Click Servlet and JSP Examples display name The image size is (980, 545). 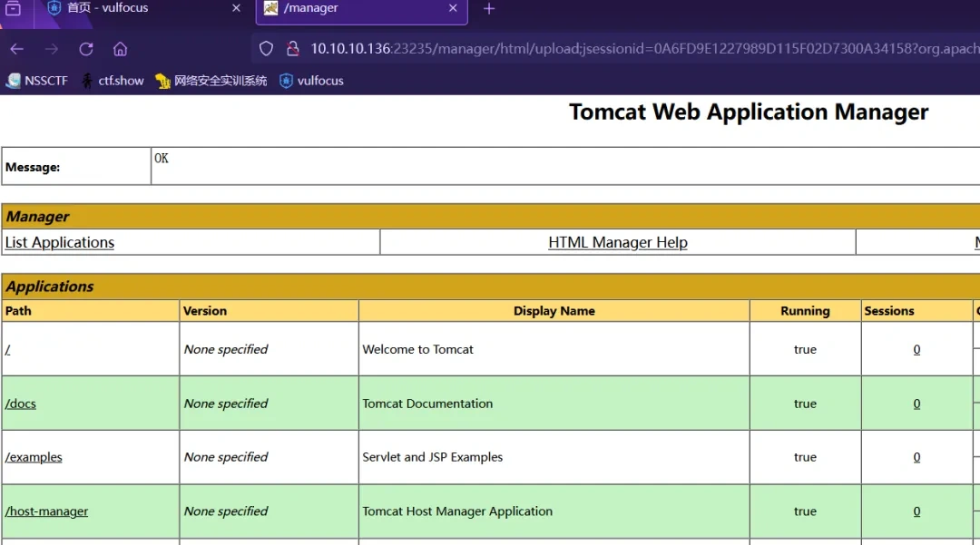tap(433, 457)
